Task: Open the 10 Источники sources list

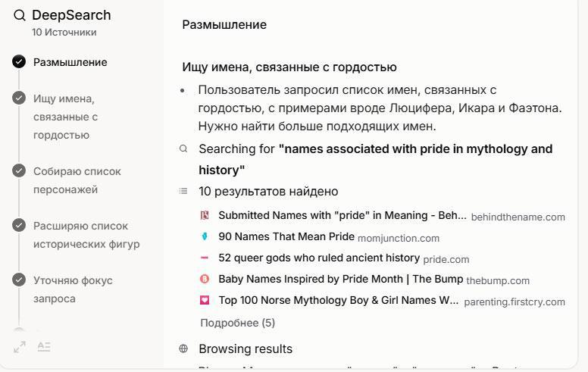Action: [x=64, y=33]
